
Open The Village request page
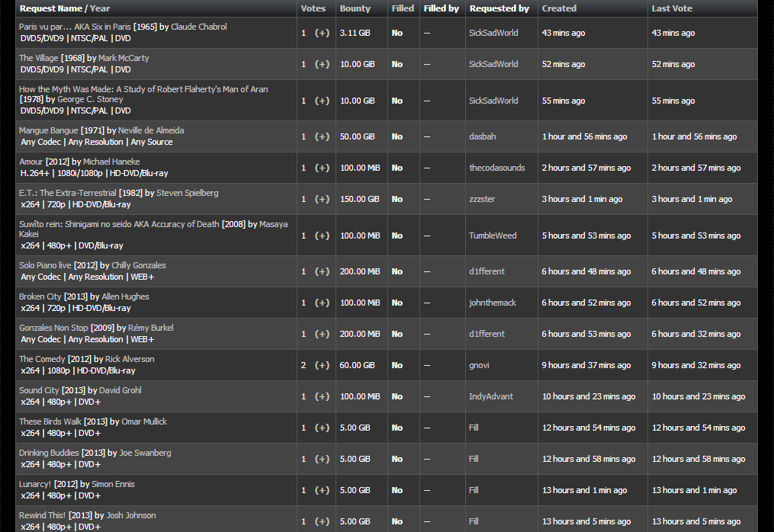point(37,58)
